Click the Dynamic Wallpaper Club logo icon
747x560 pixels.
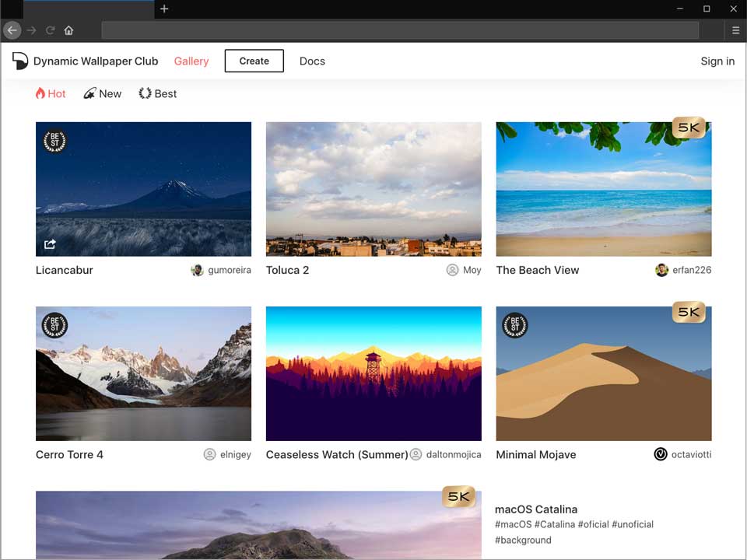point(19,61)
